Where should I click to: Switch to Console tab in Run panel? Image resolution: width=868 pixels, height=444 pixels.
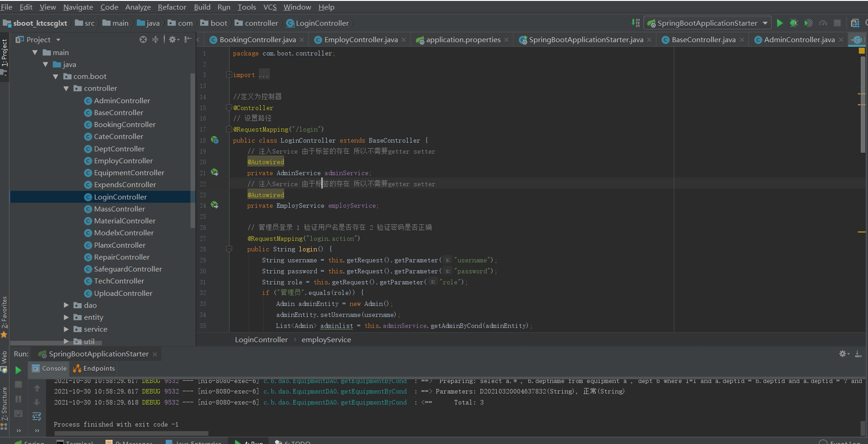(x=50, y=368)
